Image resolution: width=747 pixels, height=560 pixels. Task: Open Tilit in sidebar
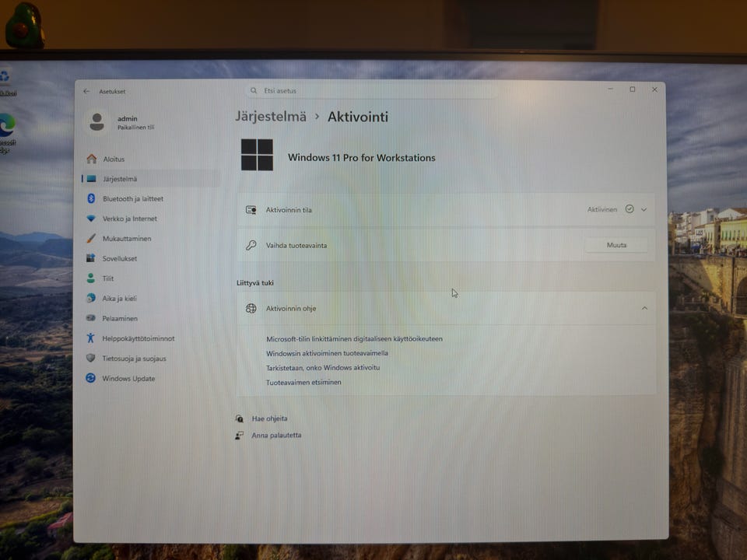tap(151, 278)
